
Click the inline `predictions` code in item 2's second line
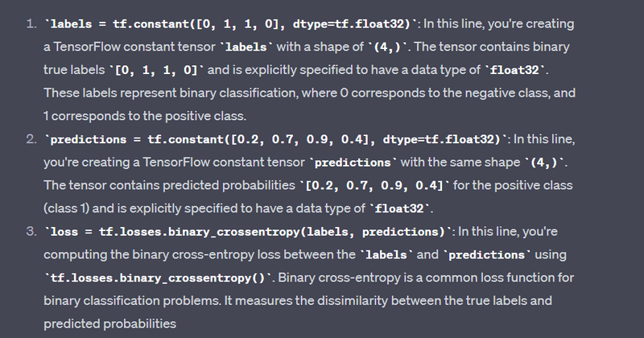coord(353,163)
